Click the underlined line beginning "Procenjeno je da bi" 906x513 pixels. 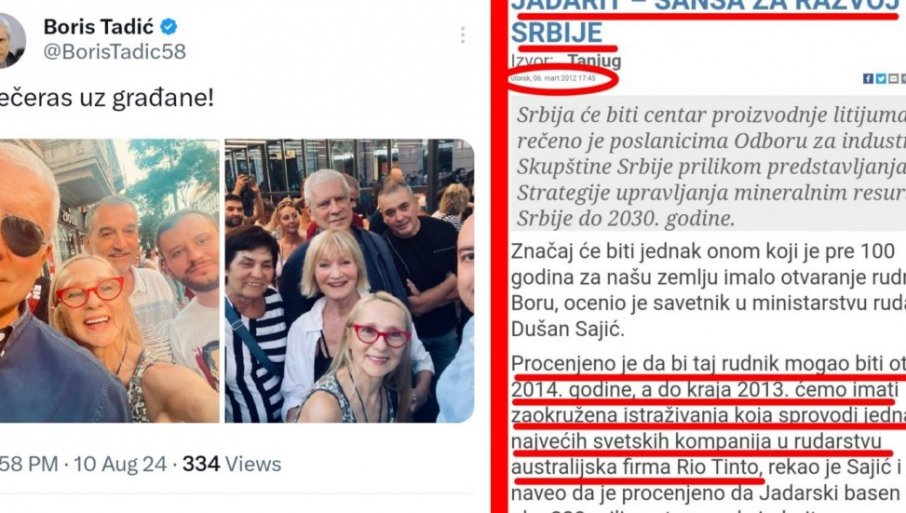coord(708,365)
